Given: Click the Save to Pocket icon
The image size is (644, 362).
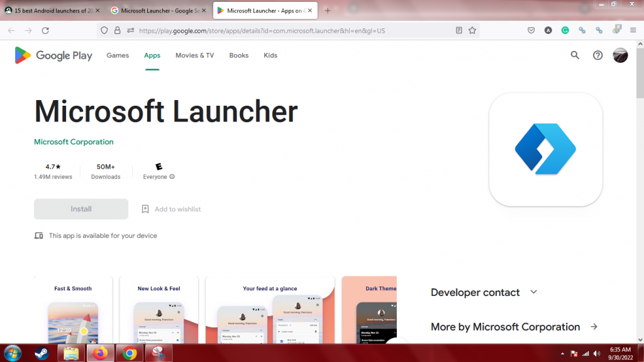Looking at the screenshot, I should [531, 30].
